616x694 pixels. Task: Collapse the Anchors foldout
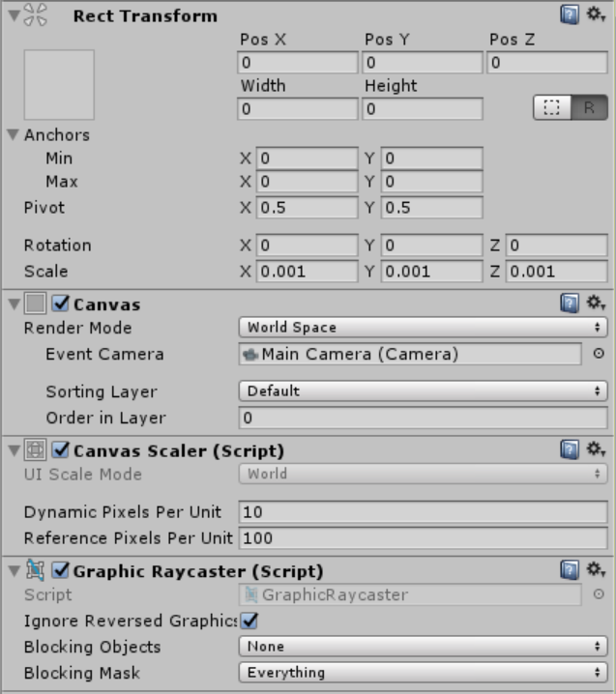(14, 134)
